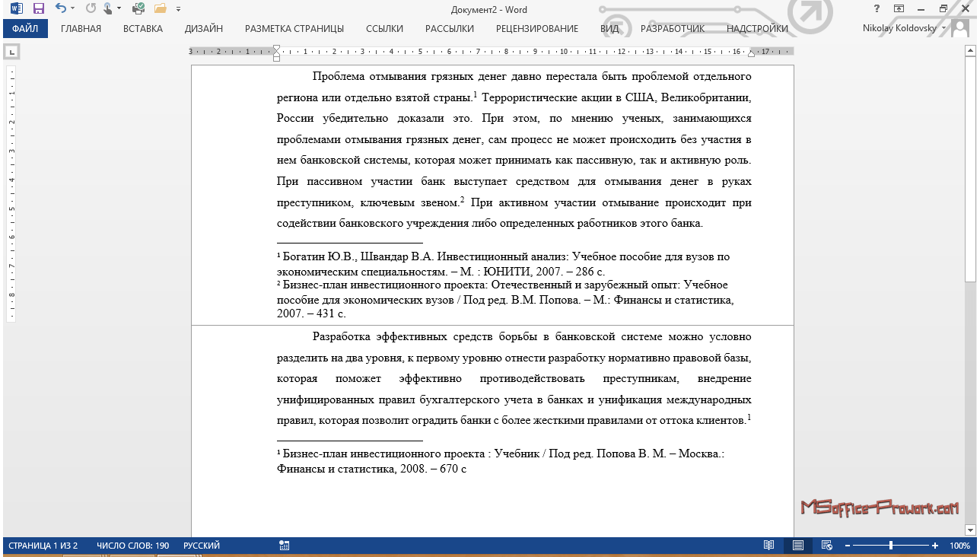This screenshot has height=557, width=980.
Task: Open Customize Quick Access Toolbar dropdown
Action: tap(178, 9)
